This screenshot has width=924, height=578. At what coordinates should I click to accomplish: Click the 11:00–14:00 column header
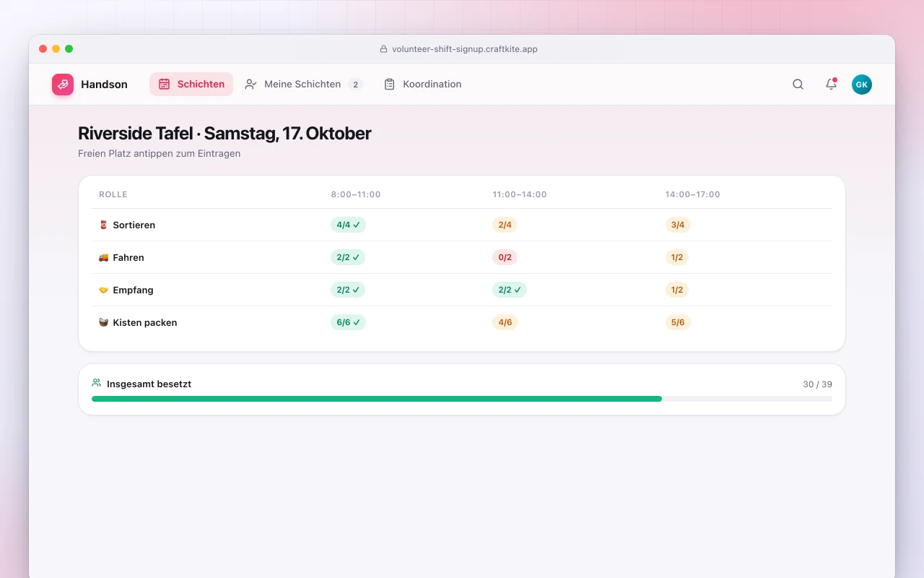click(520, 194)
